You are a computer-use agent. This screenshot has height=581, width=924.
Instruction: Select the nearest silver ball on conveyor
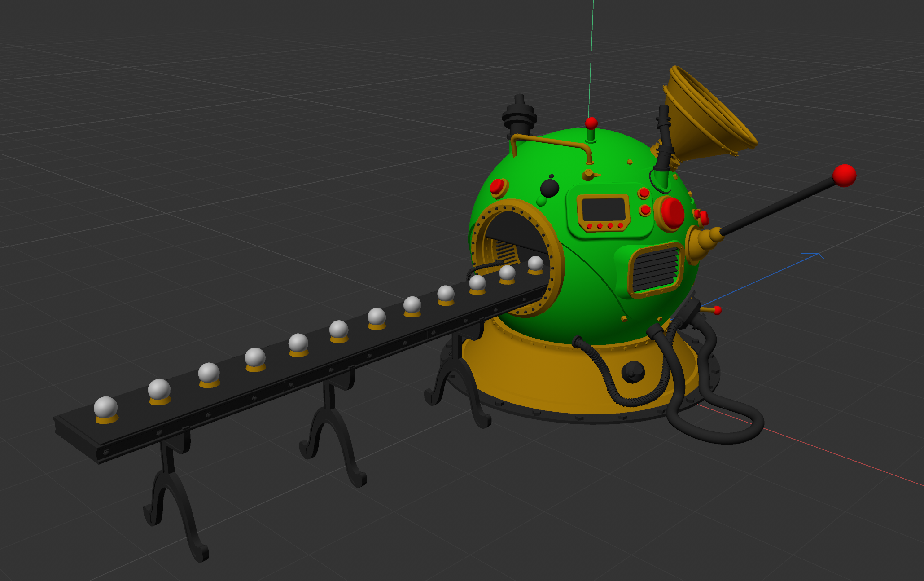(x=105, y=407)
